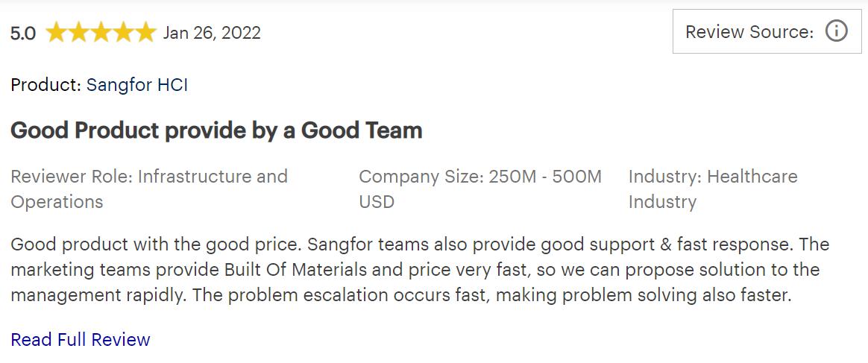This screenshot has height=363, width=868.
Task: Select the 'Good Product provide by a Good Team' heading
Action: (216, 130)
